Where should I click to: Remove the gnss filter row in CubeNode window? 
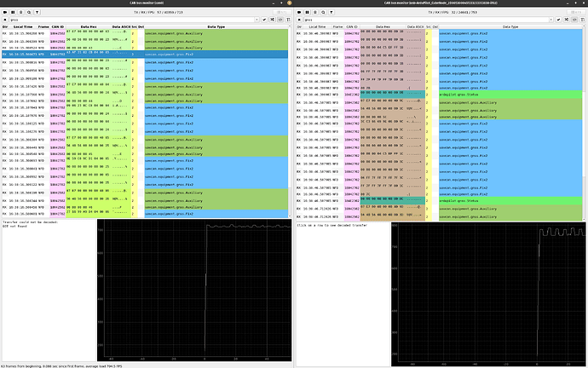pyautogui.click(x=299, y=20)
